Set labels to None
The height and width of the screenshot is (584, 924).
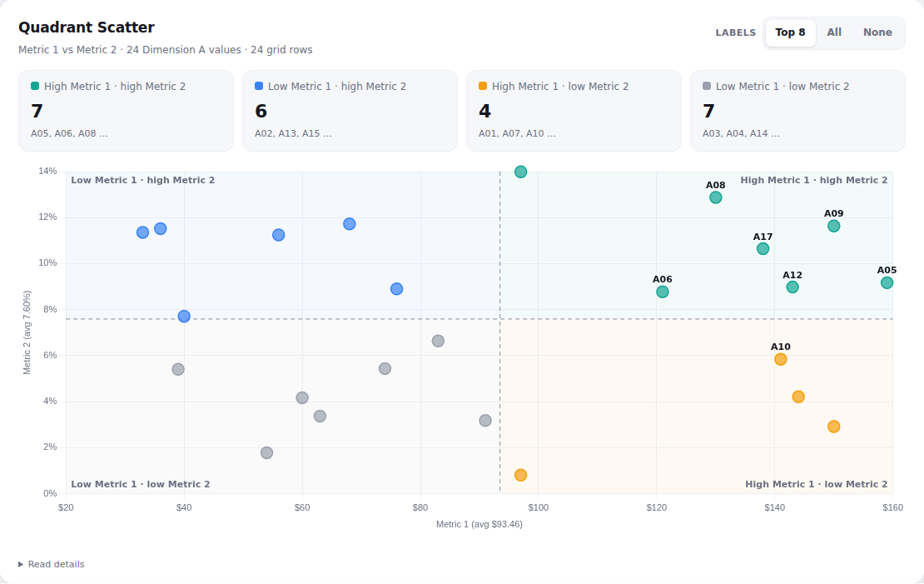tap(877, 32)
